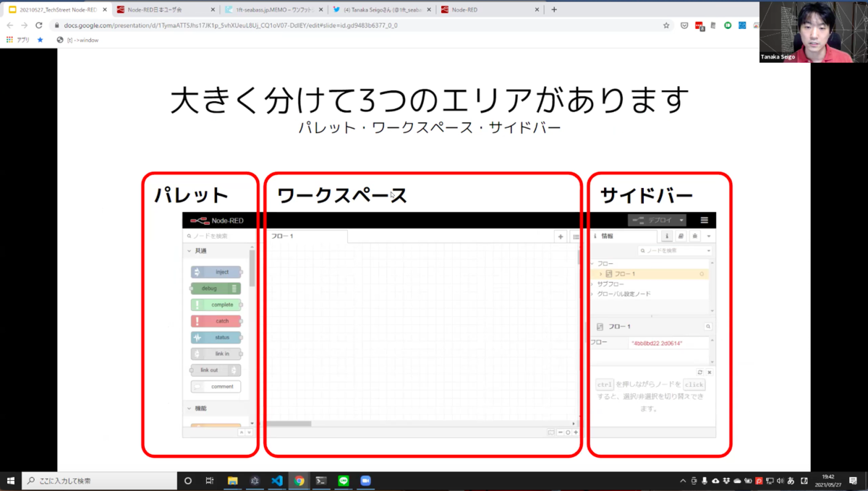Switch to the 1ft-seabass.jp.MEMO tab
Viewport: 868px width, 491px height.
[x=273, y=10]
